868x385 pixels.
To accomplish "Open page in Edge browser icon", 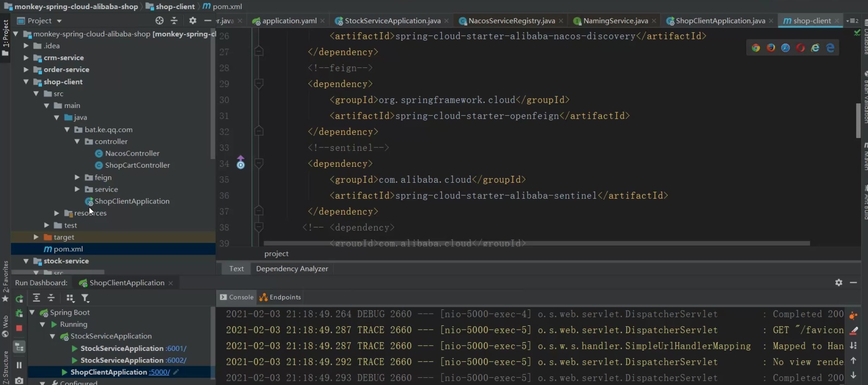I will click(x=830, y=48).
